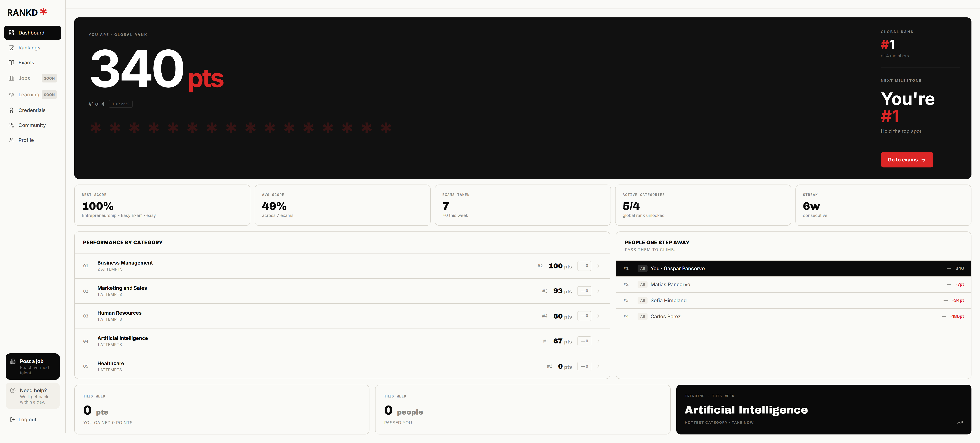Click the AR avatar beside Carlos Perez
This screenshot has height=443, width=980.
click(643, 316)
